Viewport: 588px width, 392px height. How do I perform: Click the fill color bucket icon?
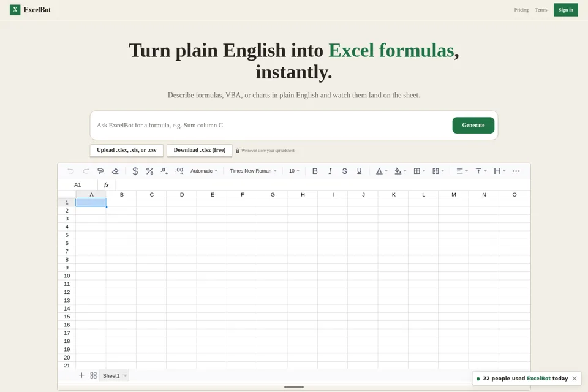pos(398,171)
